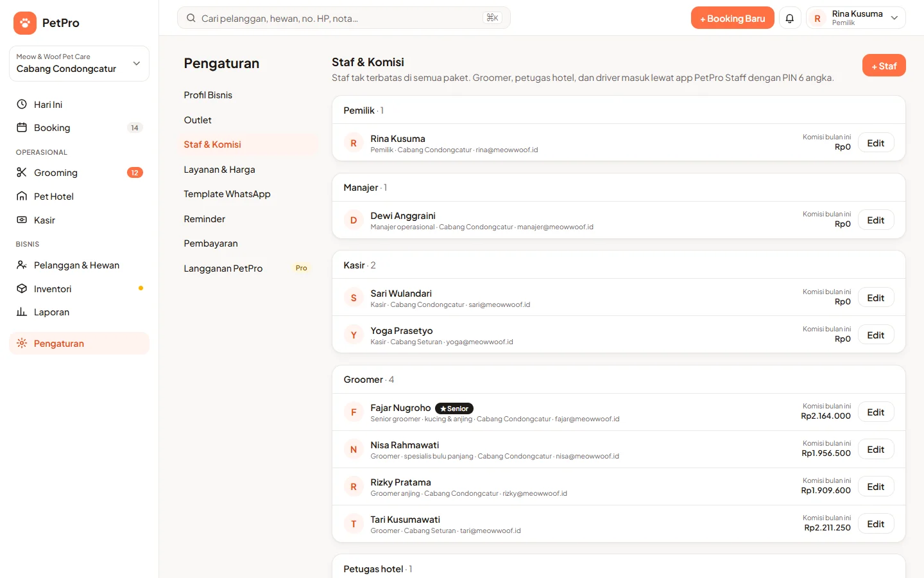Select Pengaturan gear in sidebar

[x=80, y=344]
